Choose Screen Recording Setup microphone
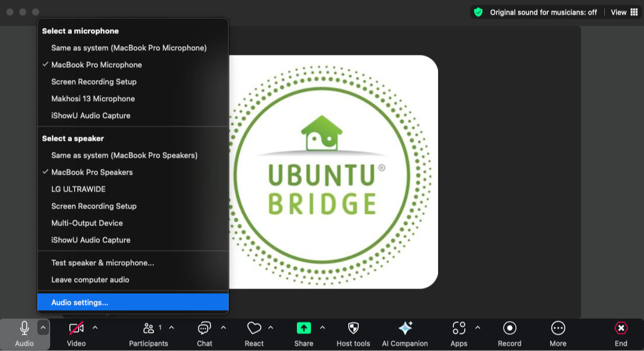The width and height of the screenshot is (644, 351). [133, 82]
